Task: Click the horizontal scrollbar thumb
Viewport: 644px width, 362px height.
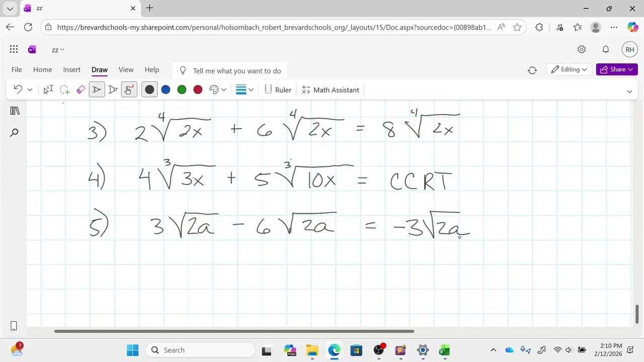Action: point(234,331)
